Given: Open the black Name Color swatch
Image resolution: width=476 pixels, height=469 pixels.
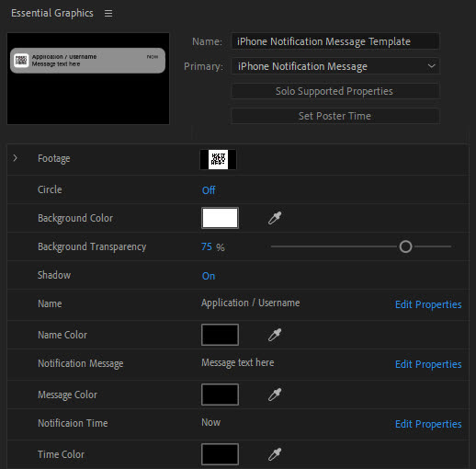Looking at the screenshot, I should tap(220, 335).
